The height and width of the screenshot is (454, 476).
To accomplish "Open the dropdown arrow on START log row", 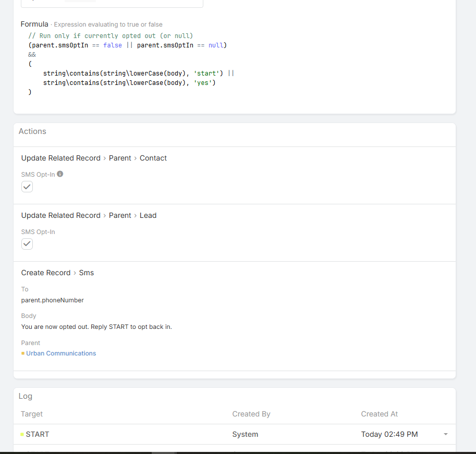I will (445, 434).
